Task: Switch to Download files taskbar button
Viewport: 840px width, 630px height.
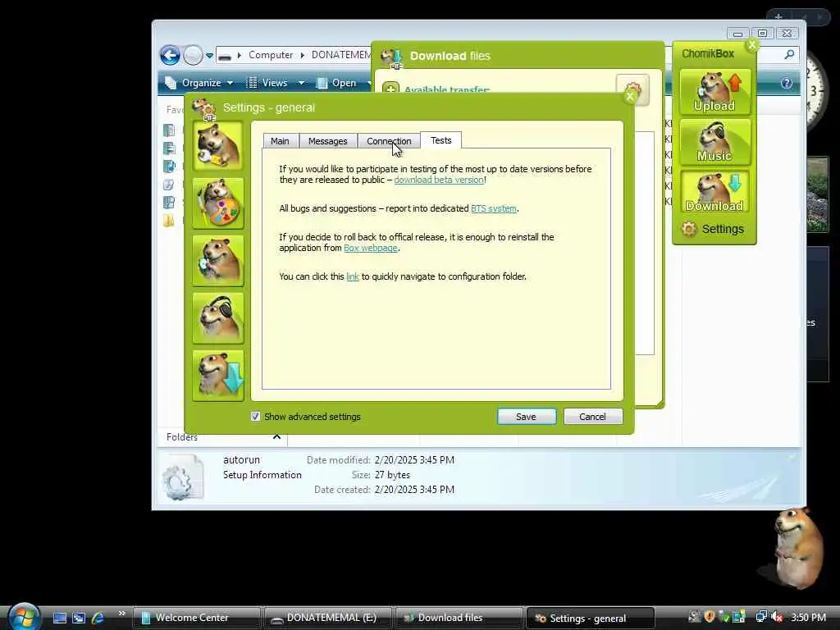Action: pyautogui.click(x=459, y=618)
